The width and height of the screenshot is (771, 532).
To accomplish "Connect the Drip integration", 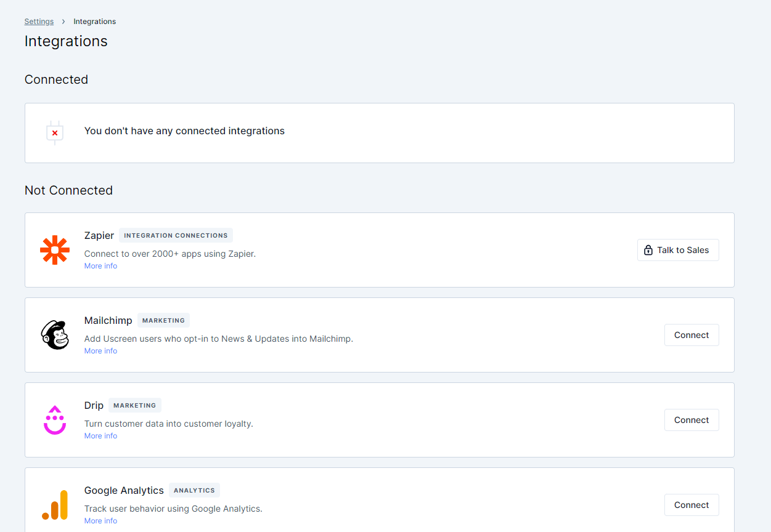I will click(x=691, y=419).
